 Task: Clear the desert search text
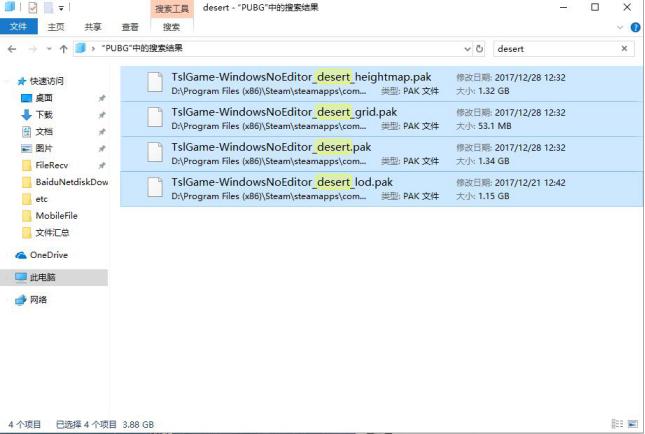tap(624, 49)
